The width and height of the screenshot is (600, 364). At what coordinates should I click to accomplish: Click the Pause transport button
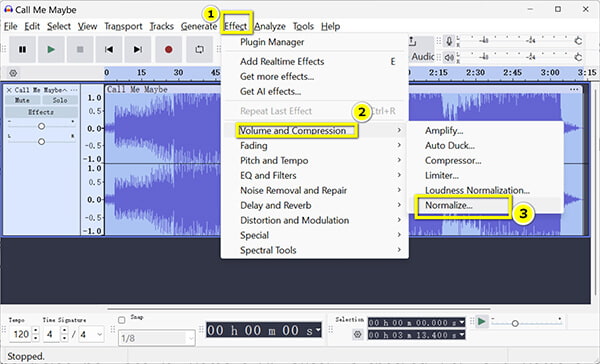[23, 49]
